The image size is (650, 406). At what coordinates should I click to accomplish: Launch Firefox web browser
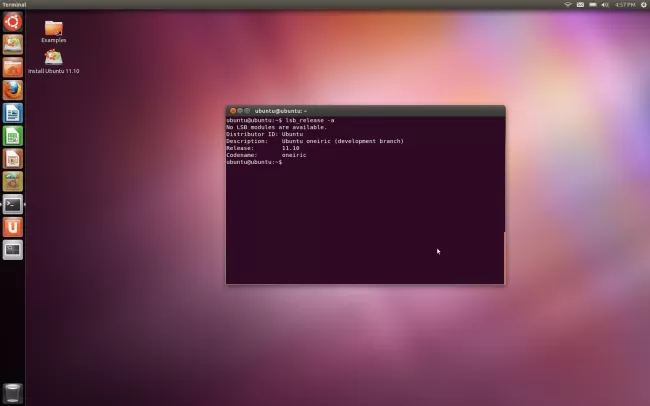[x=13, y=90]
